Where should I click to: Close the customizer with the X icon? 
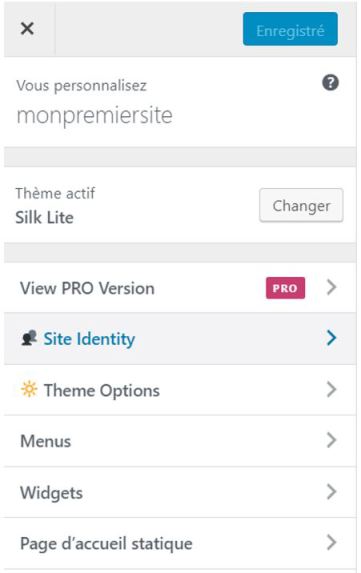[x=27, y=29]
